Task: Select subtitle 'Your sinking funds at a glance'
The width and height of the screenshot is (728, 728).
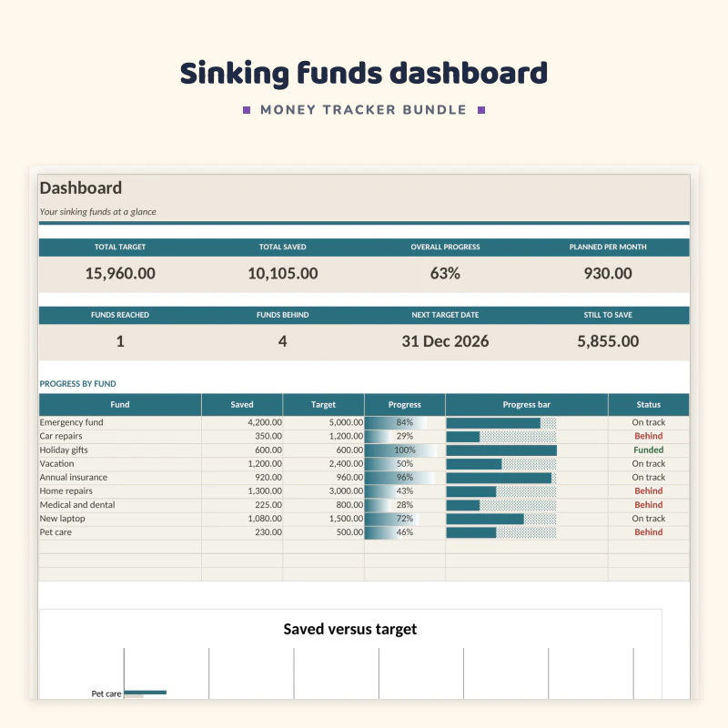Action: point(98,212)
